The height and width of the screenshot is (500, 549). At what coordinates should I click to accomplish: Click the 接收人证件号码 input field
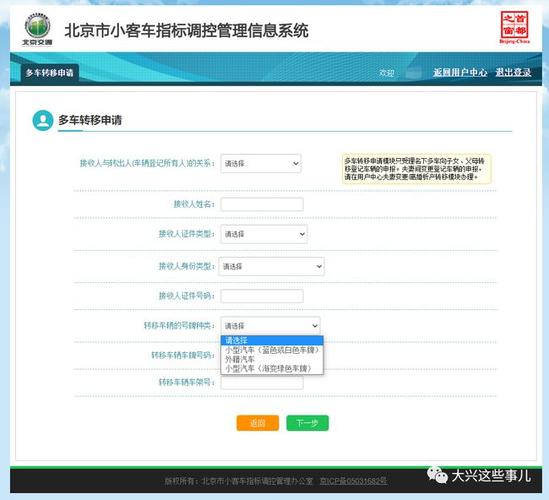coord(262,296)
